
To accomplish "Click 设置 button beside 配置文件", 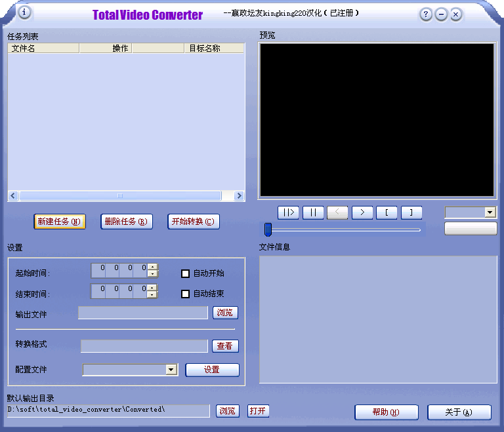I will click(212, 370).
